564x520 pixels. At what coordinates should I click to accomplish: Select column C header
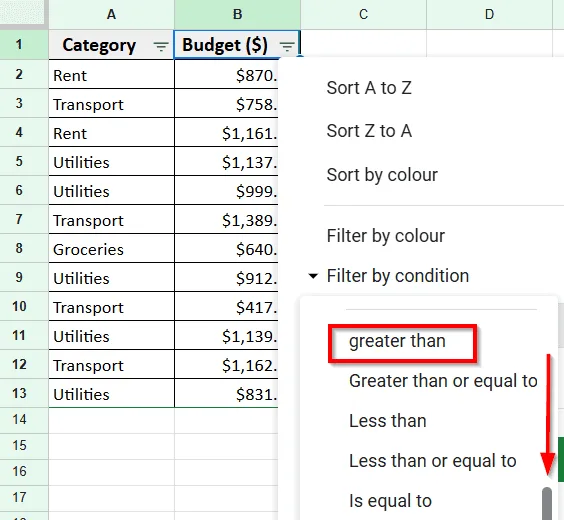point(363,14)
